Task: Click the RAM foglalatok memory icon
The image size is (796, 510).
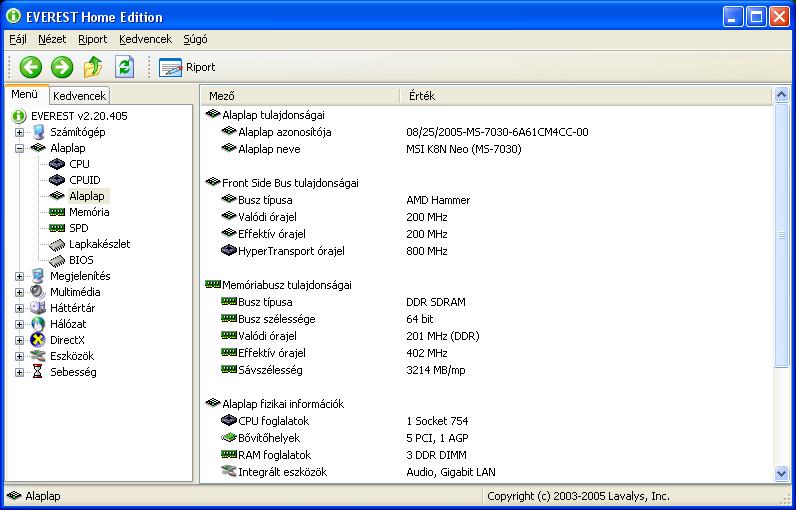Action: (x=229, y=454)
